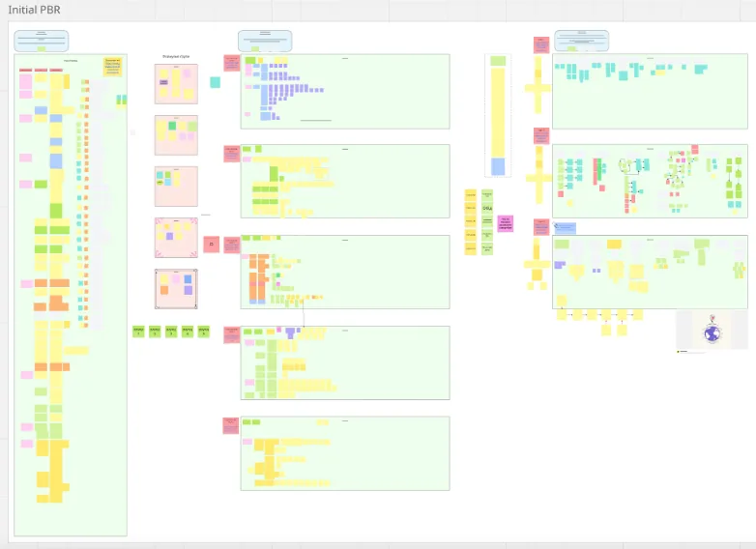This screenshot has width=756, height=549.
Task: Select the blue block at the bottom of the dashed frame
Action: pos(498,167)
